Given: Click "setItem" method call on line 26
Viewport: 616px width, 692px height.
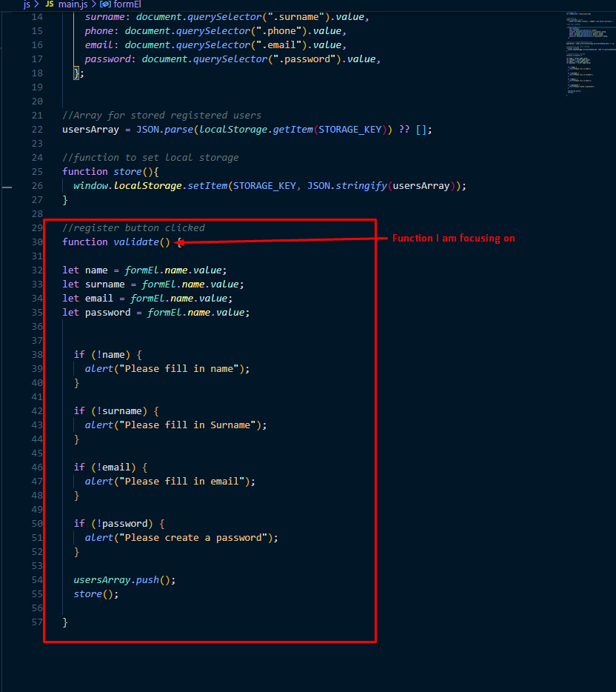Looking at the screenshot, I should click(x=208, y=186).
